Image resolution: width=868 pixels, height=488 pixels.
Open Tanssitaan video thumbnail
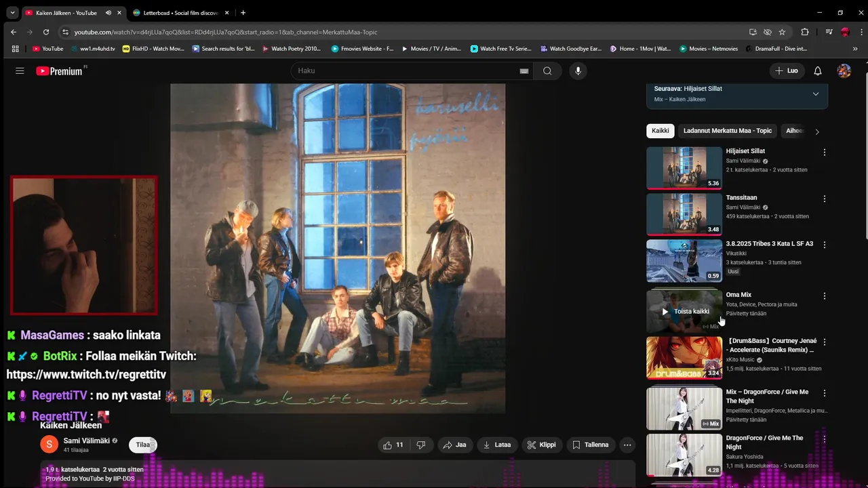(684, 214)
